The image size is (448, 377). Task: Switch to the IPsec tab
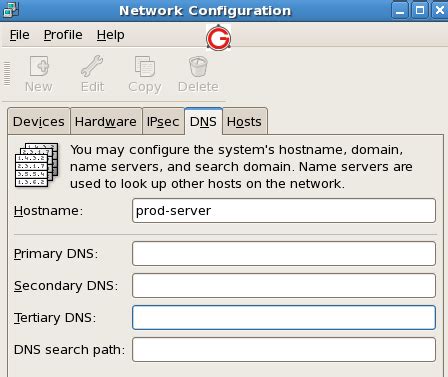click(163, 121)
